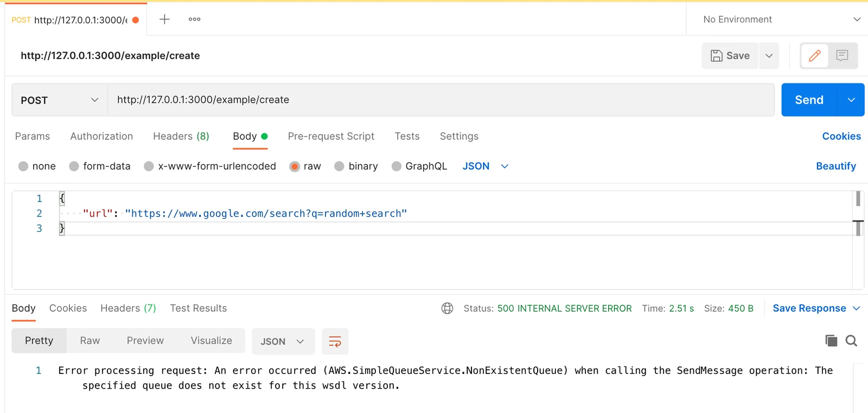Image resolution: width=868 pixels, height=413 pixels.
Task: Switch response view to Visualize
Action: click(x=212, y=341)
